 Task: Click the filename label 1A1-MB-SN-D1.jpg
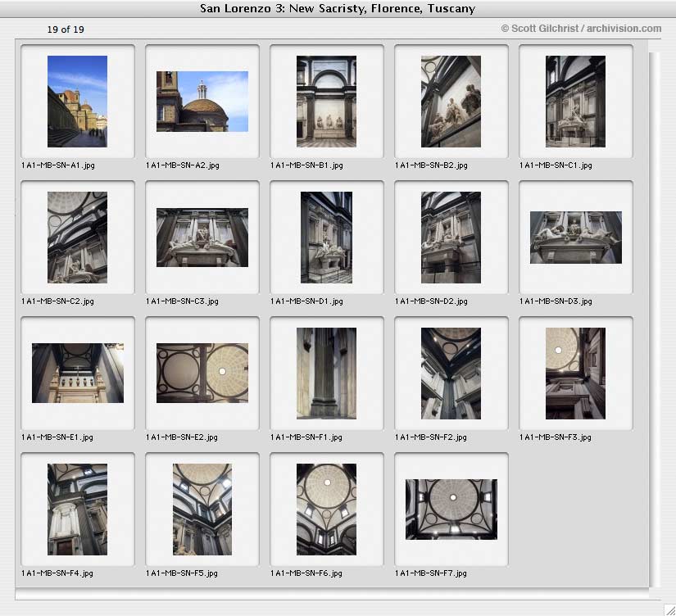(306, 301)
